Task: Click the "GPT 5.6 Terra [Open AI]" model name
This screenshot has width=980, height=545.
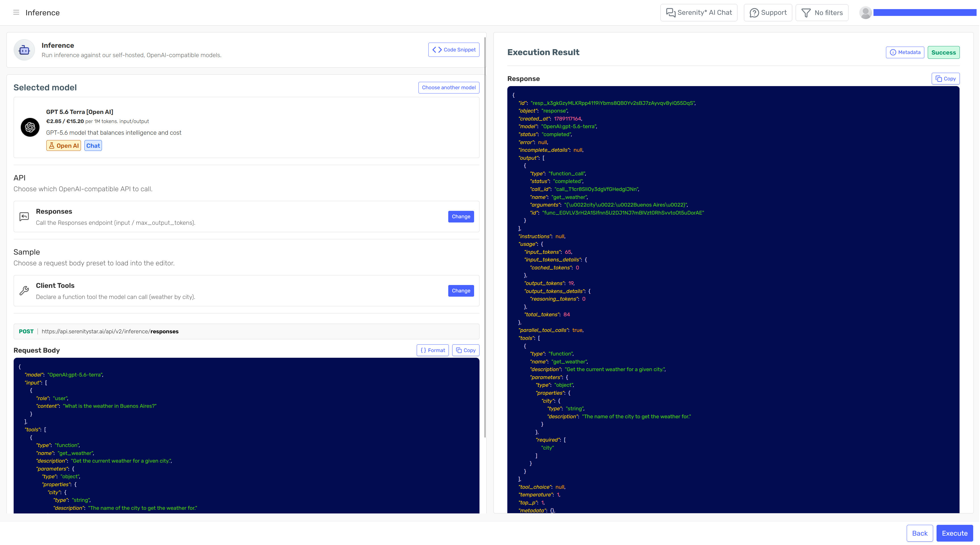Action: (x=80, y=112)
